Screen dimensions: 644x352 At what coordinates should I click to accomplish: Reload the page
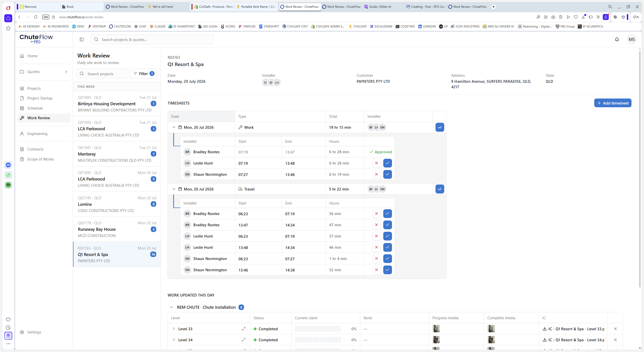[x=36, y=17]
